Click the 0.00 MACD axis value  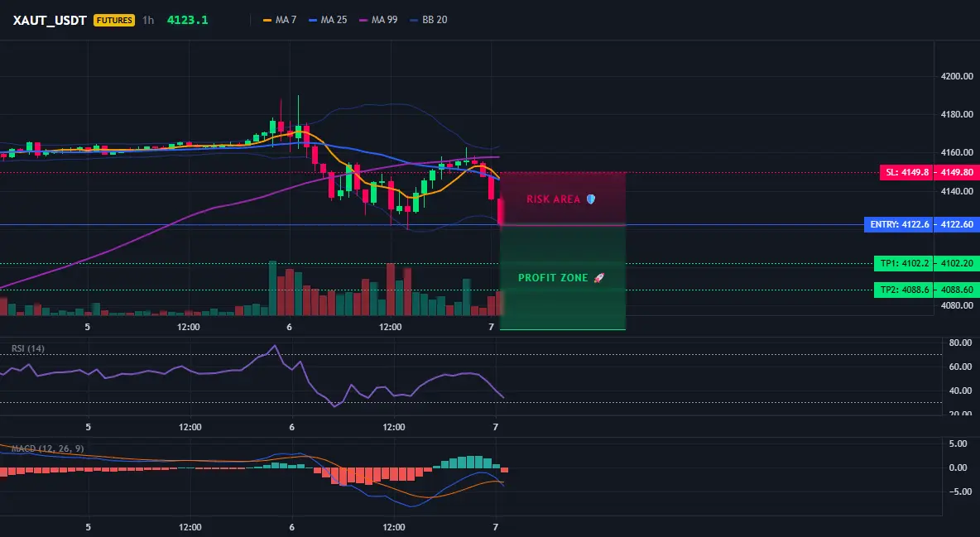(958, 467)
